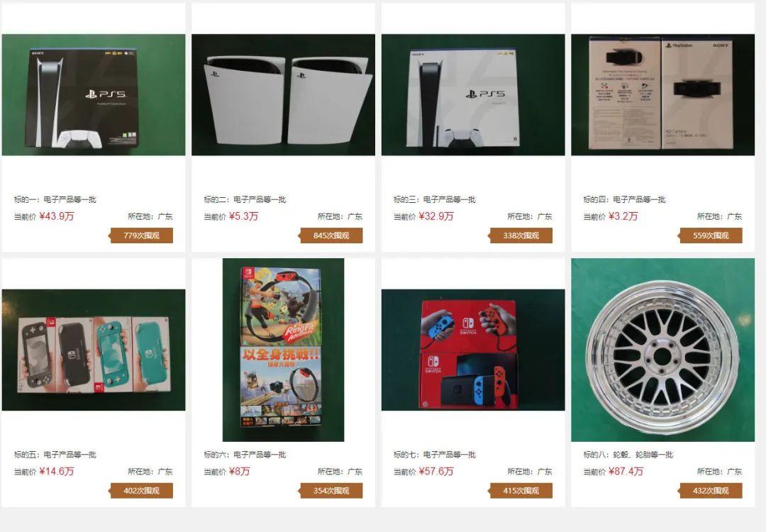Open the Ring Fit Adventure box image

pos(283,350)
